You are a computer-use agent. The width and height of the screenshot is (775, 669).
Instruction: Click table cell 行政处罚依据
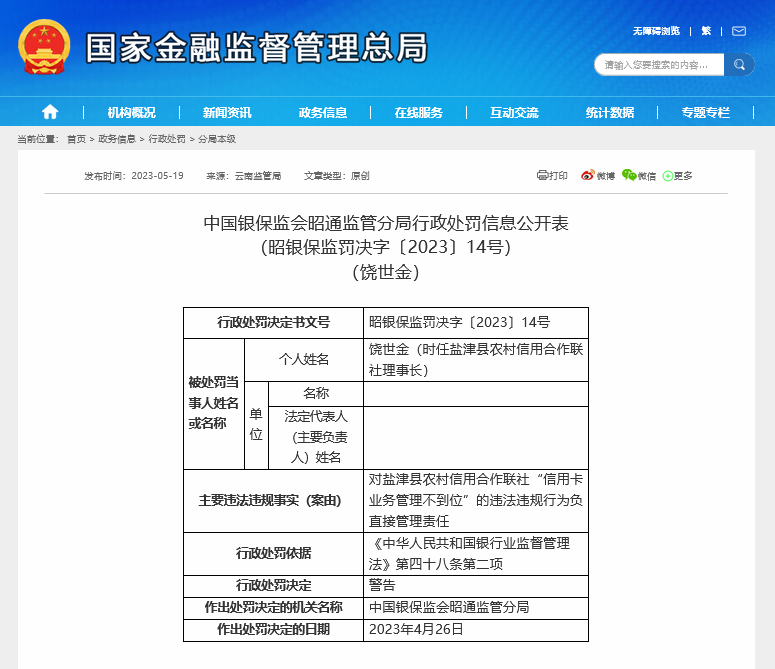pos(273,553)
